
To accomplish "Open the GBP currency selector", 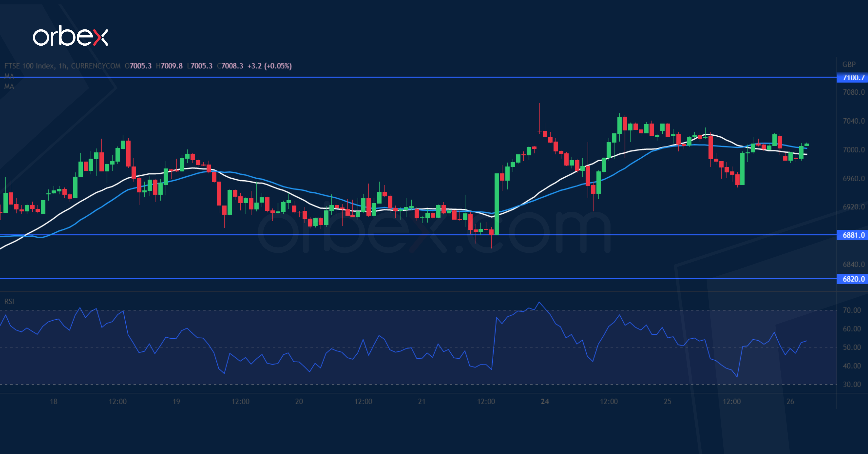I will (849, 64).
